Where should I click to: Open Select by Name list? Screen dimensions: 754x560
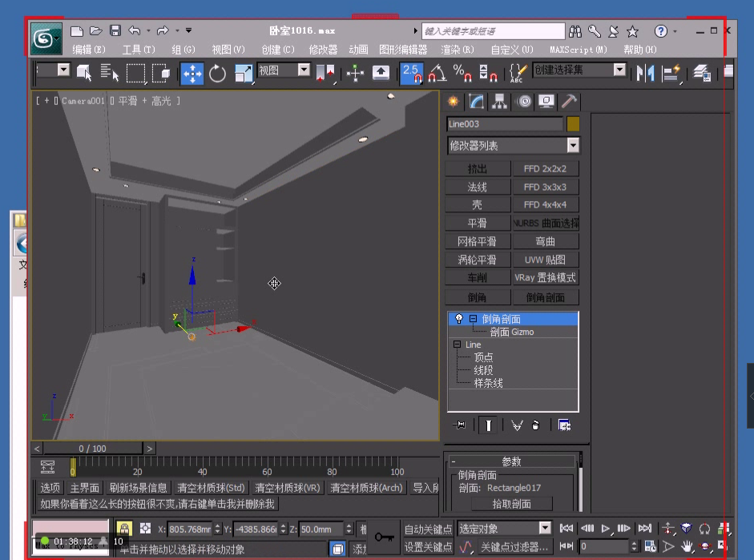(x=109, y=73)
